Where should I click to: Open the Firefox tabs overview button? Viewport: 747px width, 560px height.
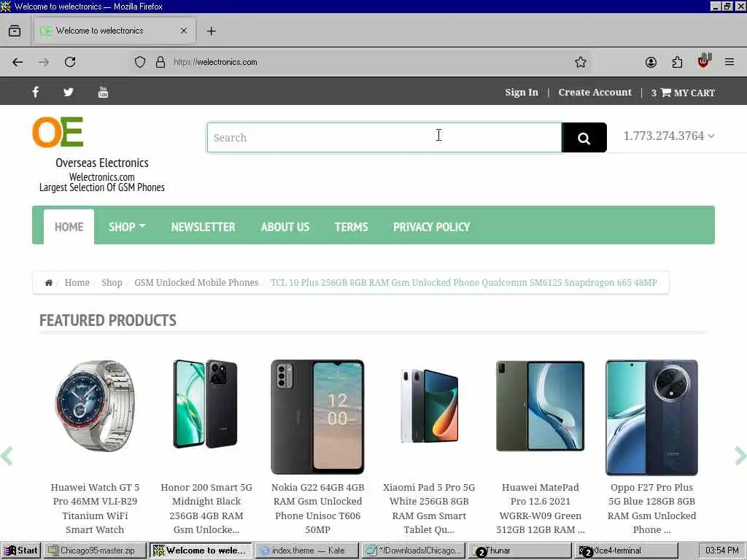pos(15,31)
